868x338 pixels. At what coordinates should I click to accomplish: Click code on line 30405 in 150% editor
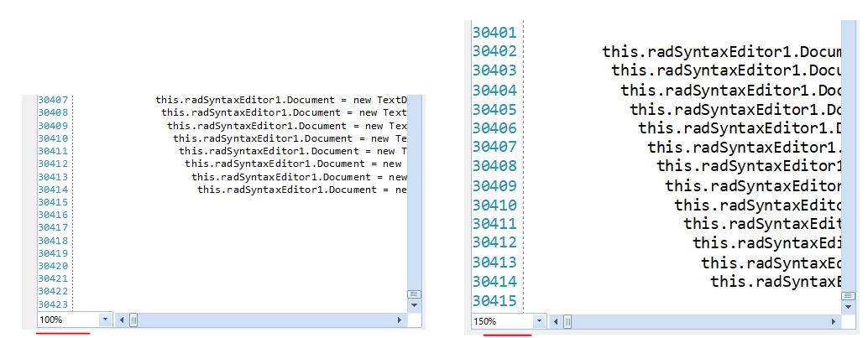(x=735, y=110)
